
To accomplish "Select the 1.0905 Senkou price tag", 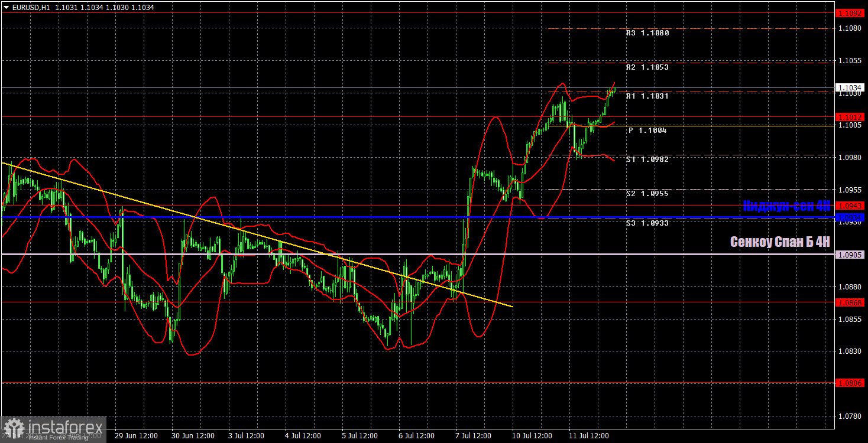I will [850, 255].
